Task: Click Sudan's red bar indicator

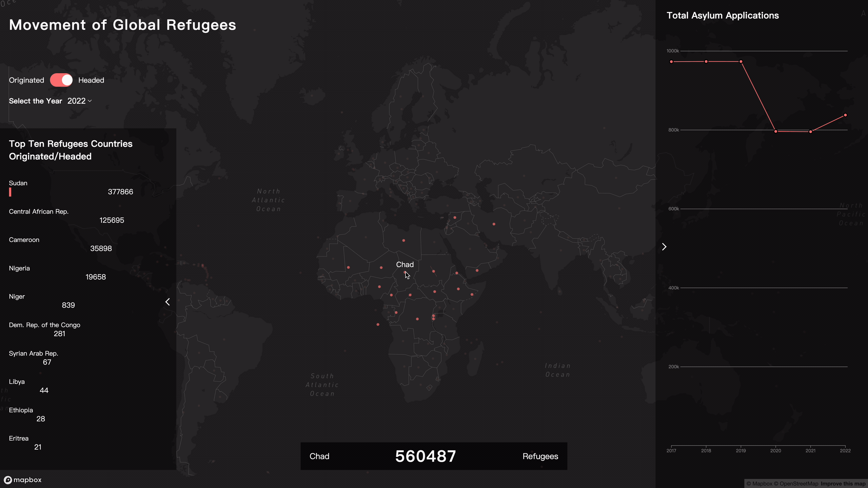Action: coord(10,192)
